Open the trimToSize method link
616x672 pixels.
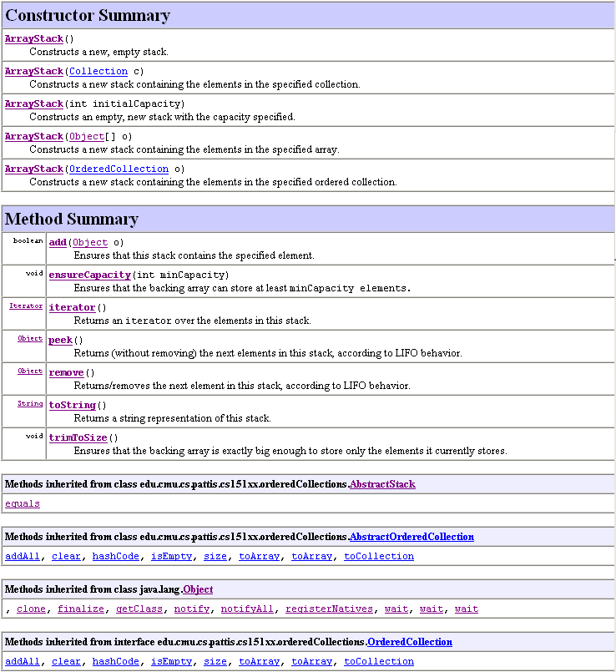pyautogui.click(x=78, y=437)
